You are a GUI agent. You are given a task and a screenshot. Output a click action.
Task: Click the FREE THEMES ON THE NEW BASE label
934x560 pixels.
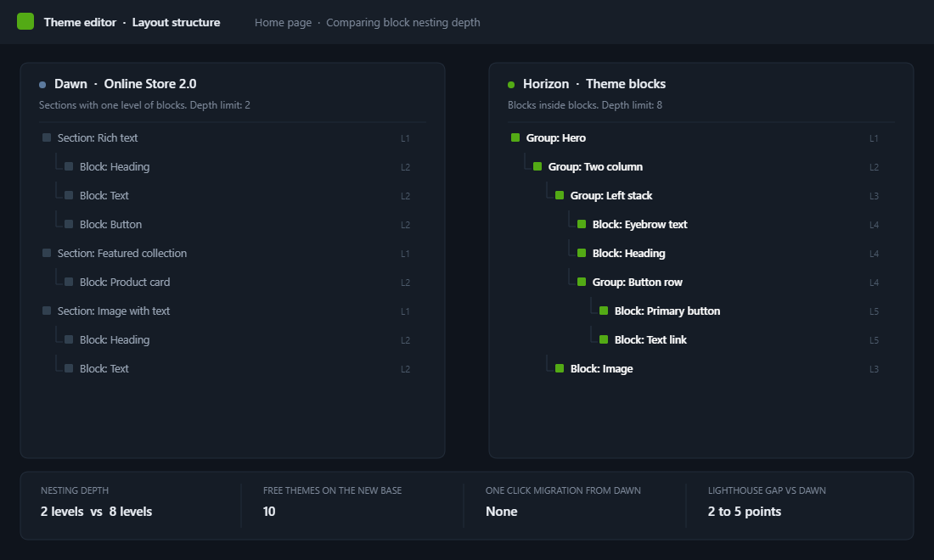(x=332, y=490)
